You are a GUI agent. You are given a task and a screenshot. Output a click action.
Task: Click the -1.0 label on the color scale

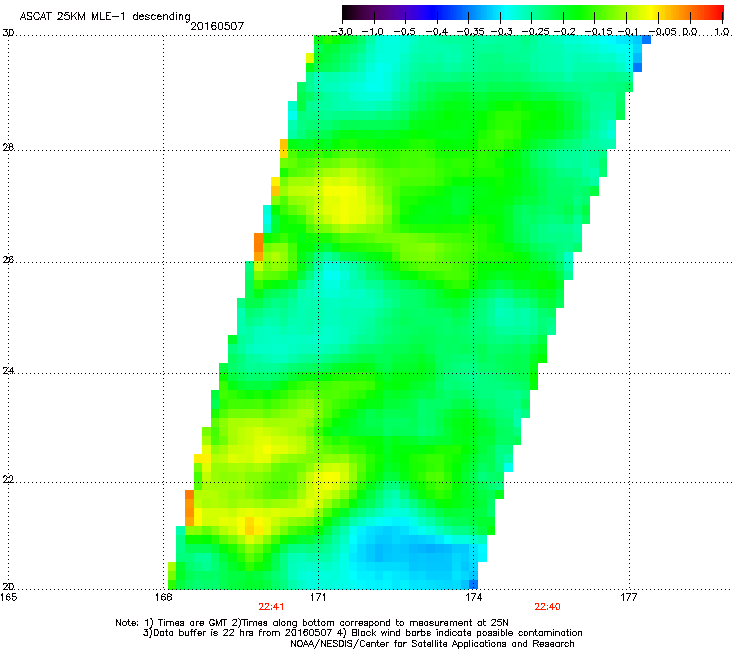pos(372,32)
